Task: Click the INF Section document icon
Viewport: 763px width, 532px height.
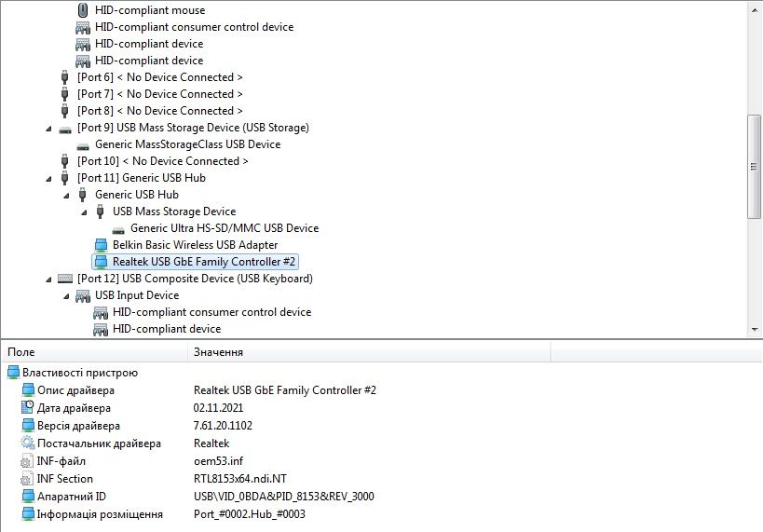Action: (27, 479)
